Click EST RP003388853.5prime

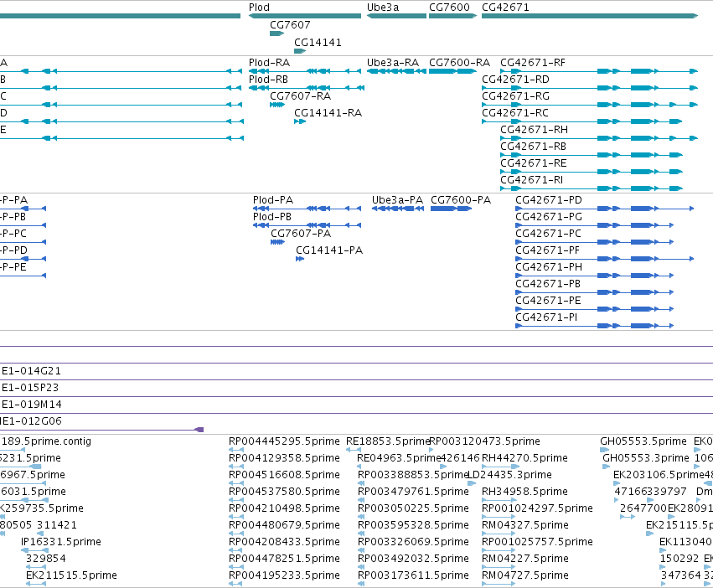[413, 475]
